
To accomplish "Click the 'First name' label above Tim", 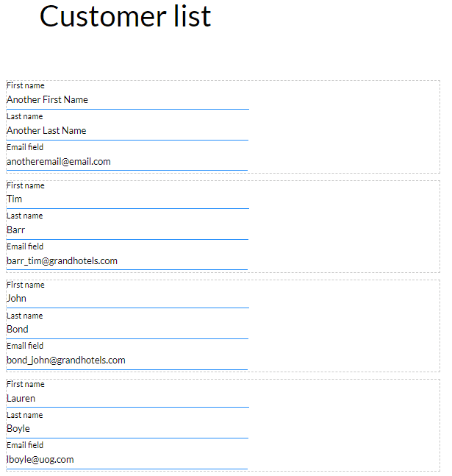I will [26, 185].
